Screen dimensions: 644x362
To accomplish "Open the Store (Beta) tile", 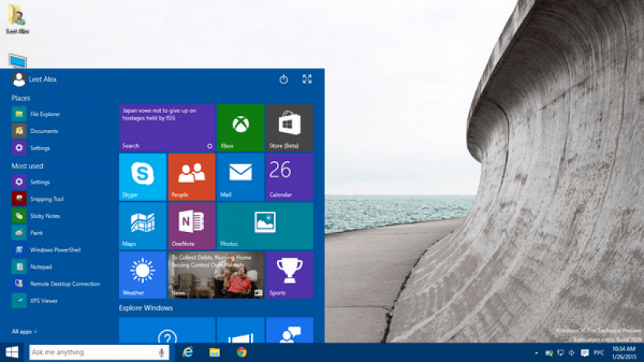I will coord(289,128).
